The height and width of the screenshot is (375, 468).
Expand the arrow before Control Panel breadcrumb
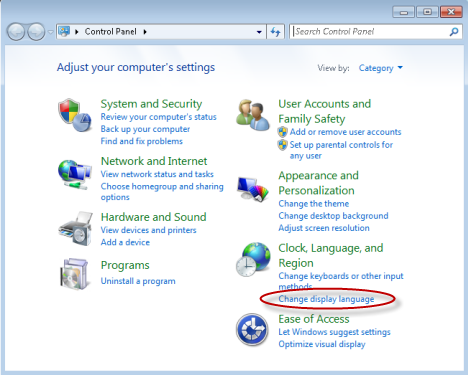(77, 32)
